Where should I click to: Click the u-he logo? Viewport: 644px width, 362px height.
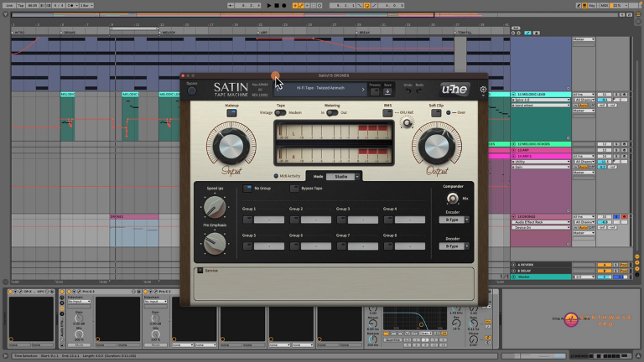coord(454,89)
